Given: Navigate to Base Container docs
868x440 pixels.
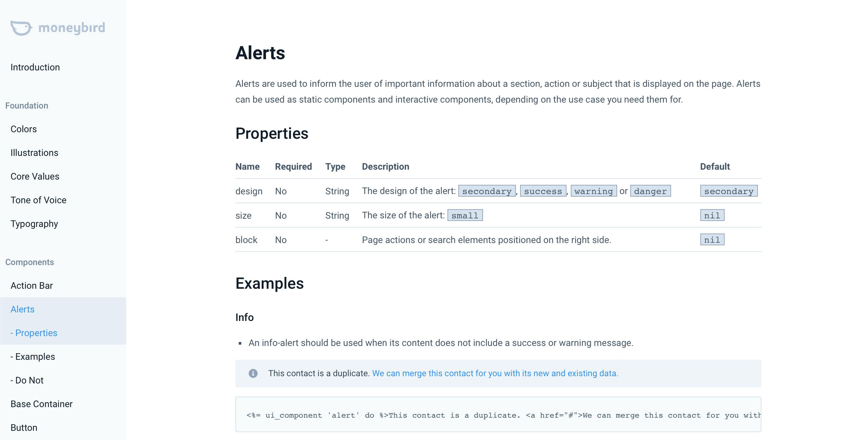Looking at the screenshot, I should tap(41, 403).
